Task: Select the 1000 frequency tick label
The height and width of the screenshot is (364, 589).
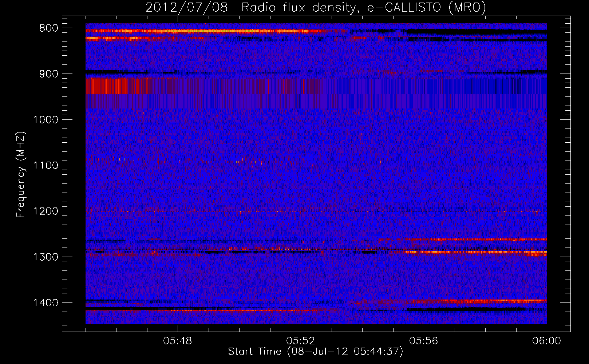Action: click(x=46, y=120)
